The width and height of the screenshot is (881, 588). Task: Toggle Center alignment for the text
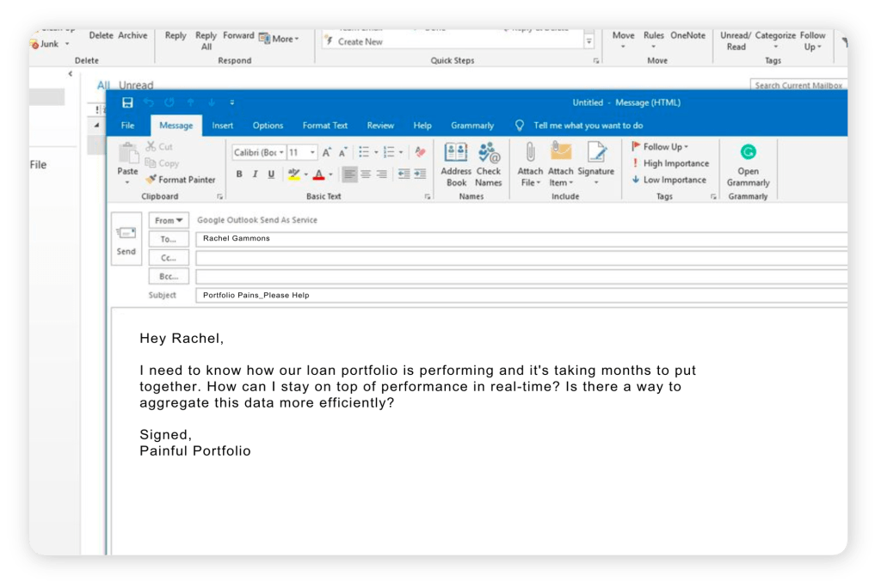click(x=366, y=175)
